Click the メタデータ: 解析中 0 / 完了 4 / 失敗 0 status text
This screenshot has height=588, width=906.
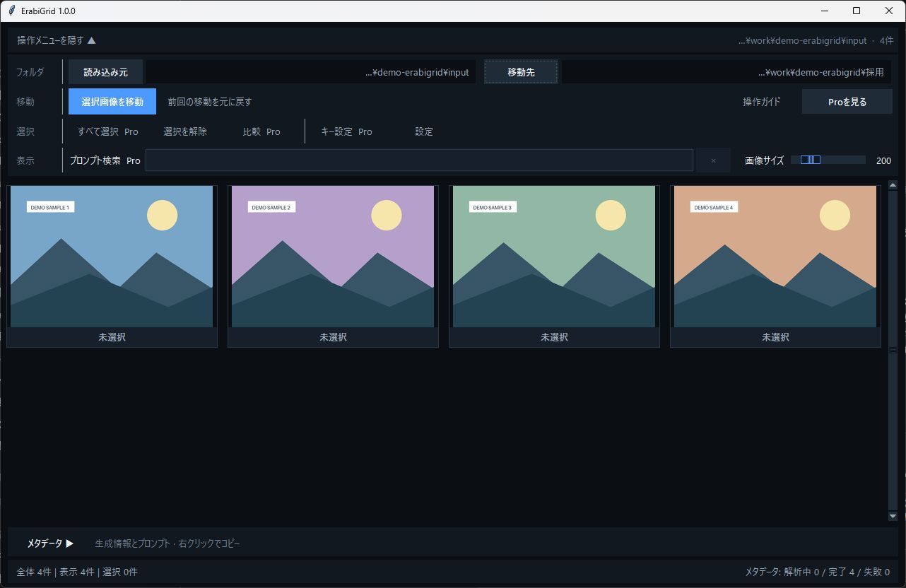coord(818,572)
